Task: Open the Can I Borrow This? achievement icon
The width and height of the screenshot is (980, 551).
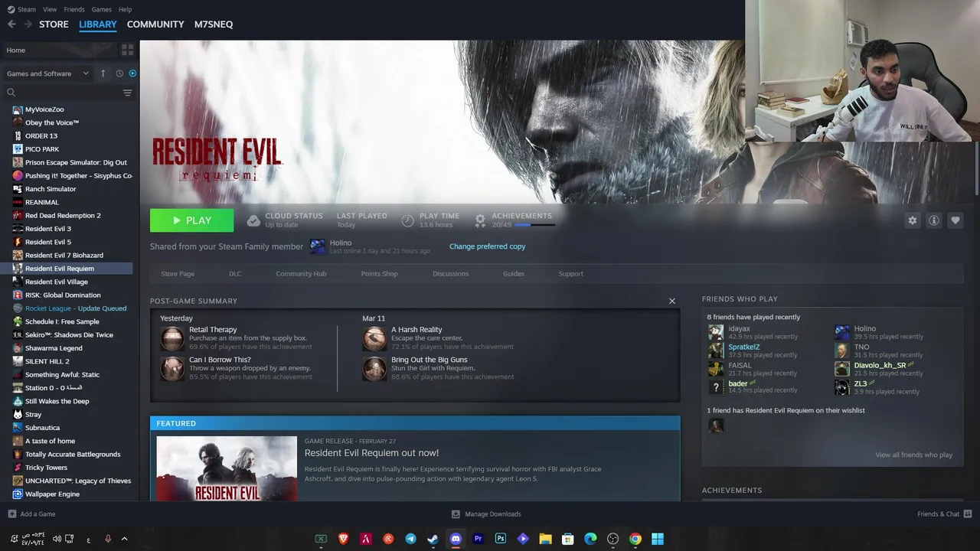Action: (x=172, y=368)
